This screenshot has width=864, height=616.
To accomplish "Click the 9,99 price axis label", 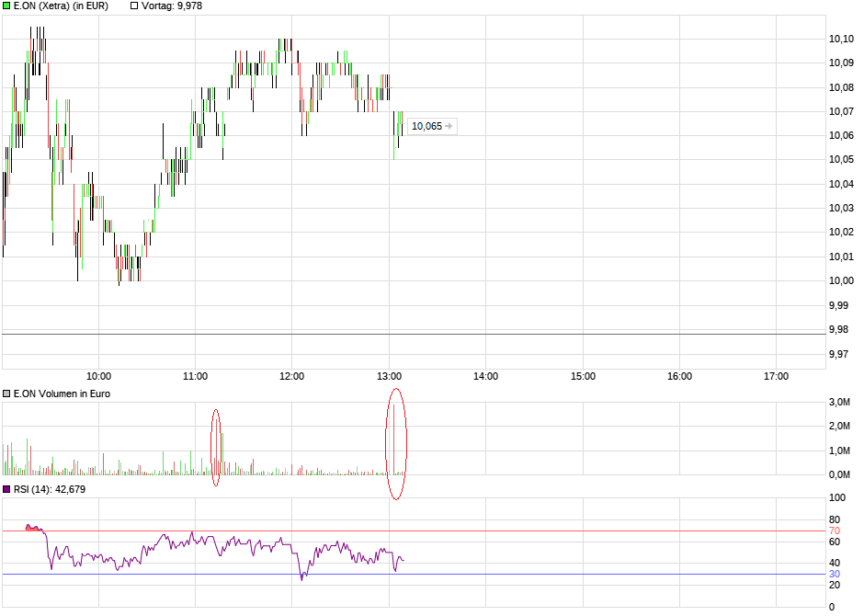I will [x=838, y=305].
